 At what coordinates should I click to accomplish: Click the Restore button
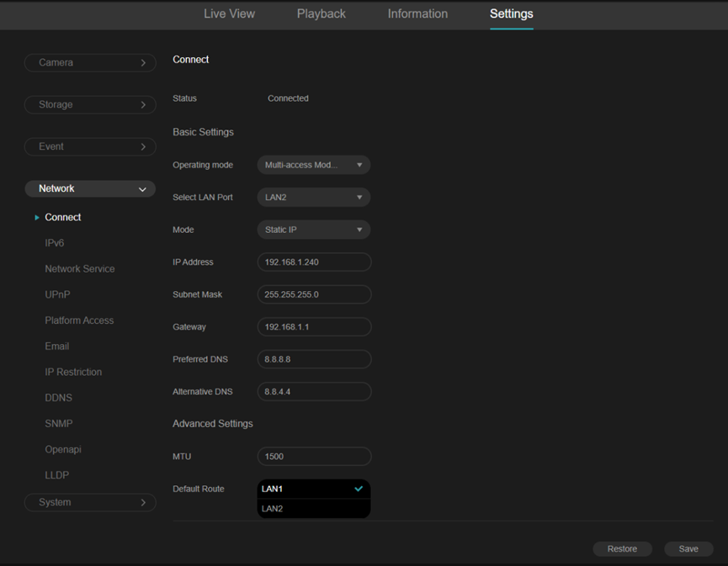click(x=622, y=549)
